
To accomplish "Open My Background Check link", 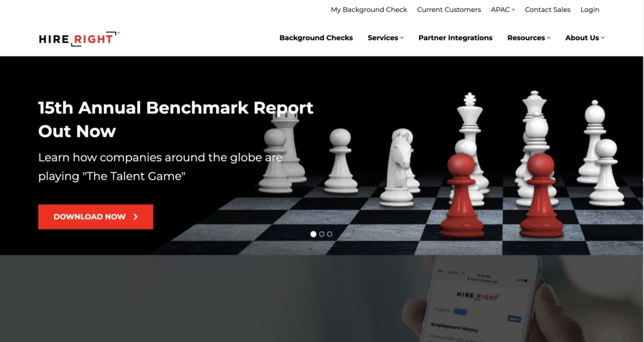I will point(369,9).
